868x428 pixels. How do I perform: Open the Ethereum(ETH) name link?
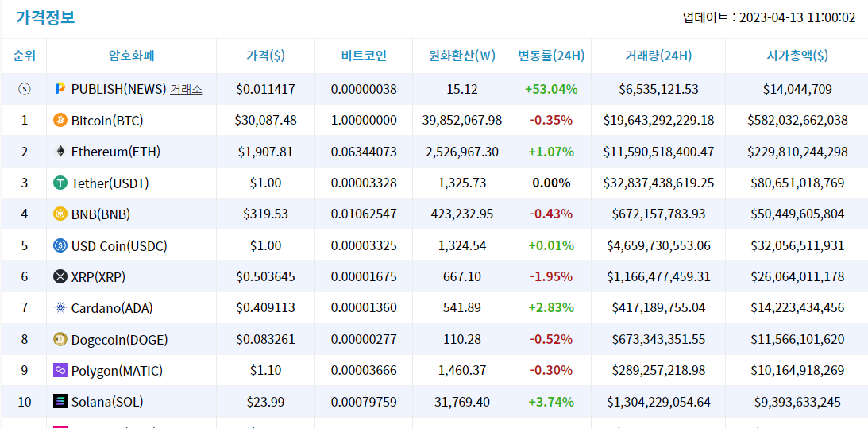click(x=116, y=151)
